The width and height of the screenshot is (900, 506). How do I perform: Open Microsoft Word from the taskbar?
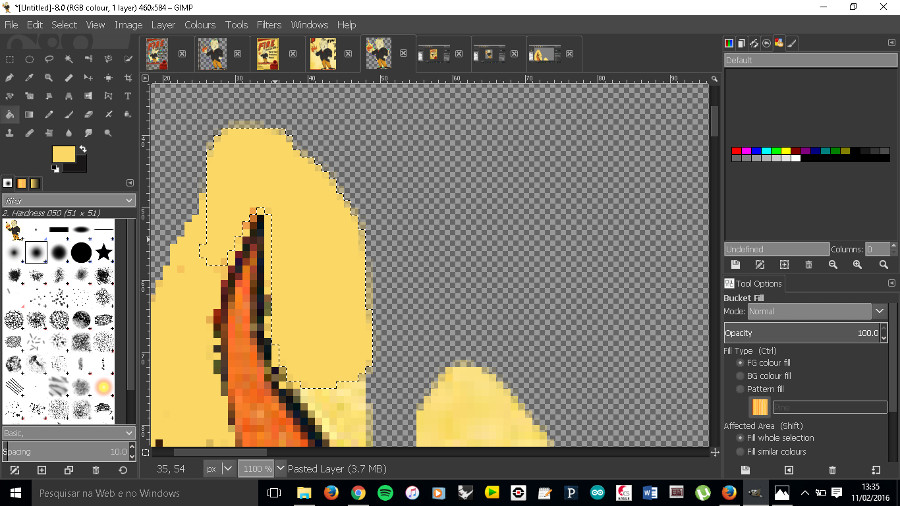pyautogui.click(x=650, y=493)
